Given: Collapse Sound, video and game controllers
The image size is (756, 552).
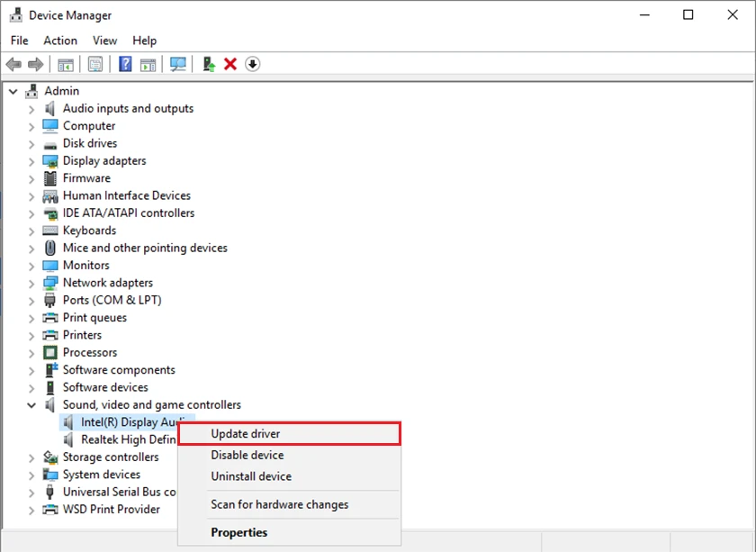Looking at the screenshot, I should 31,405.
